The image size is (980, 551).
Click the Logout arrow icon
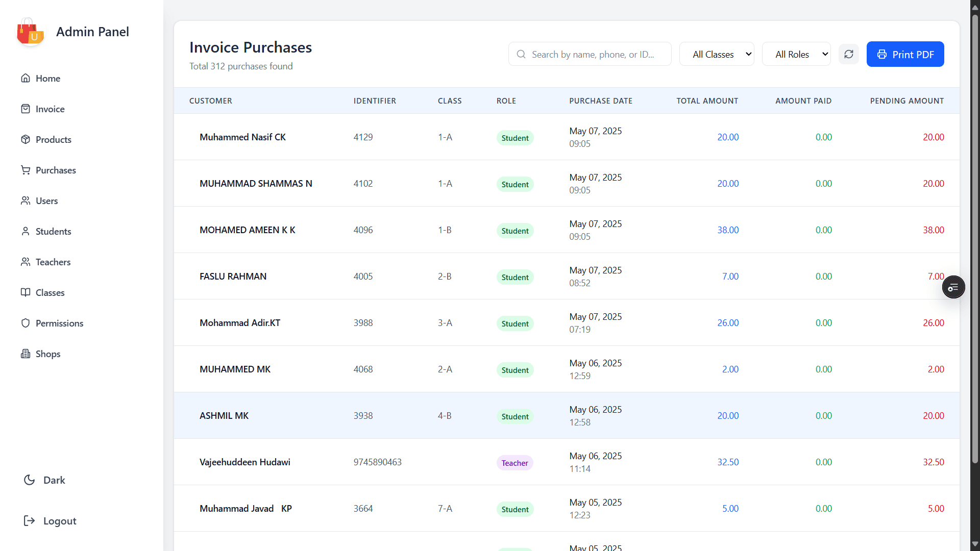point(30,521)
